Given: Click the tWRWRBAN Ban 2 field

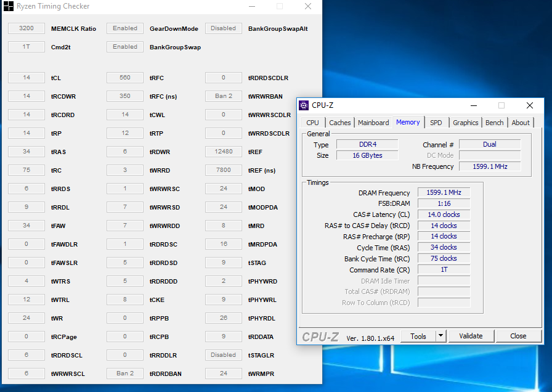Looking at the screenshot, I should pyautogui.click(x=224, y=96).
